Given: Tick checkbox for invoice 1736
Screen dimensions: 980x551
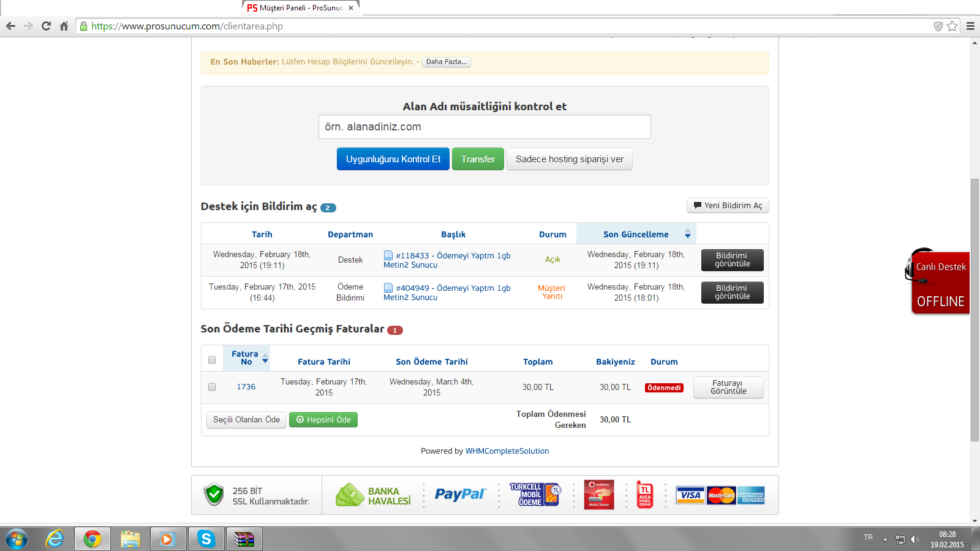Looking at the screenshot, I should 212,387.
